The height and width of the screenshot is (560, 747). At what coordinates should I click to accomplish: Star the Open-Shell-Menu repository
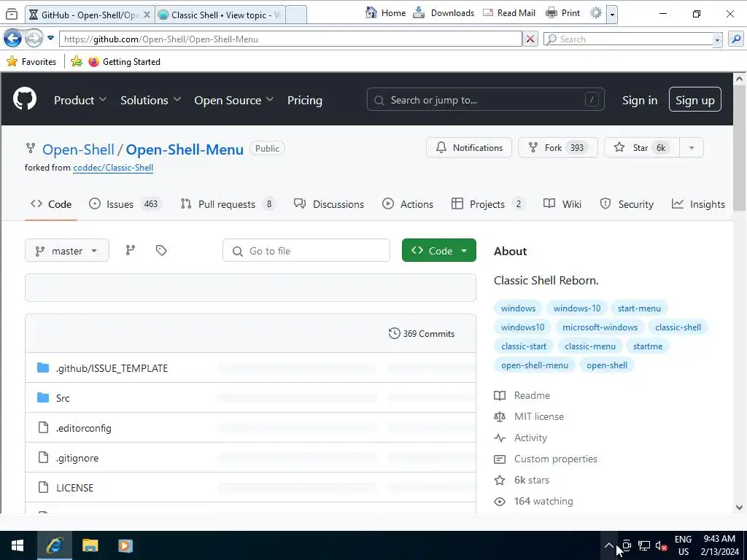(642, 147)
